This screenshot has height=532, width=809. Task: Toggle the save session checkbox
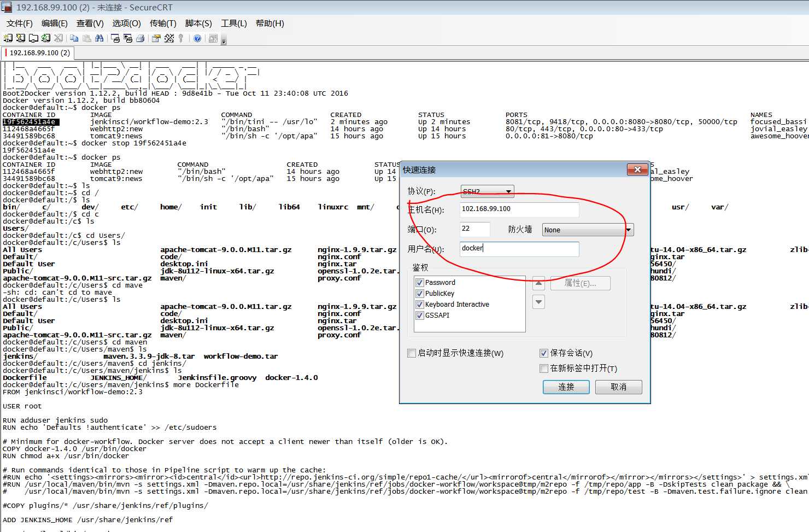544,353
